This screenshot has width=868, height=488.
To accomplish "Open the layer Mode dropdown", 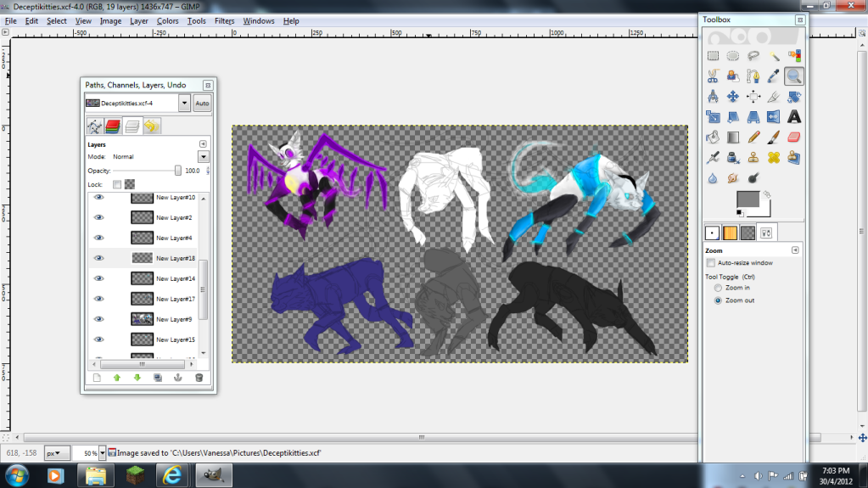I will coord(204,157).
